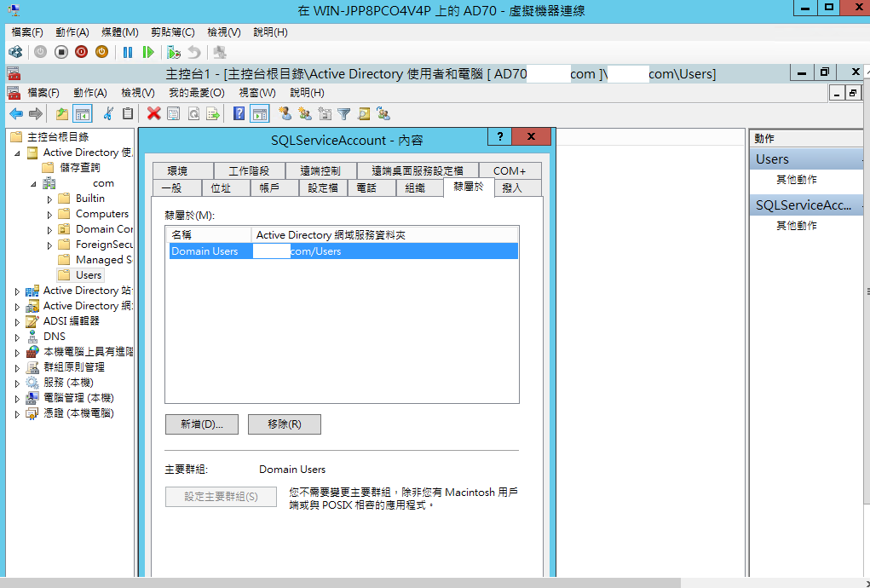Image resolution: width=870 pixels, height=588 pixels.
Task: Expand the ADSI 編輯器 node
Action: pyautogui.click(x=17, y=322)
